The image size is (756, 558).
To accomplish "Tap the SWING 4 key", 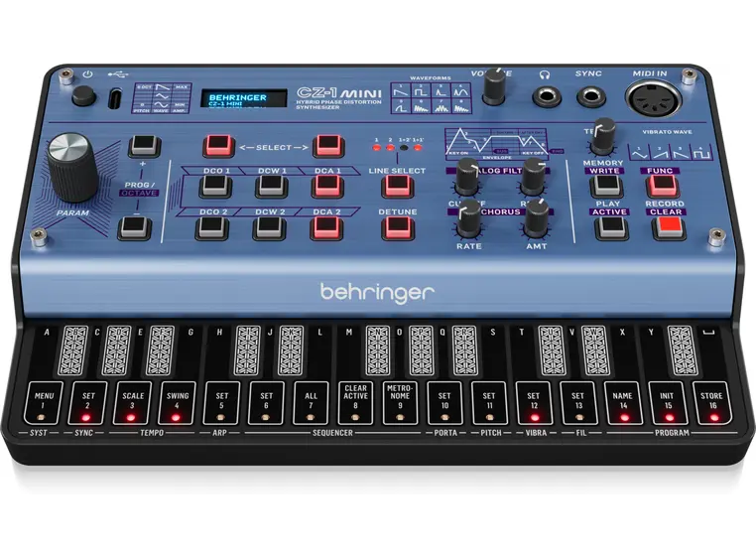I will [177, 403].
